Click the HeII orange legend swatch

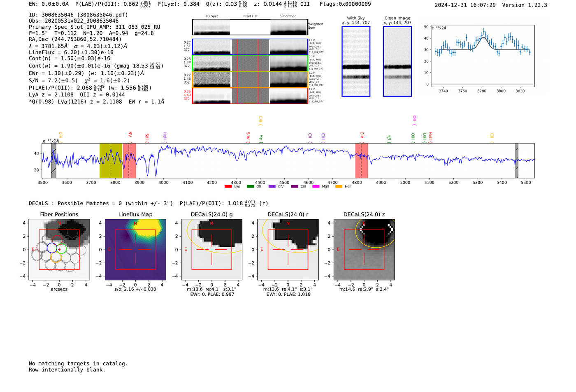tap(339, 187)
